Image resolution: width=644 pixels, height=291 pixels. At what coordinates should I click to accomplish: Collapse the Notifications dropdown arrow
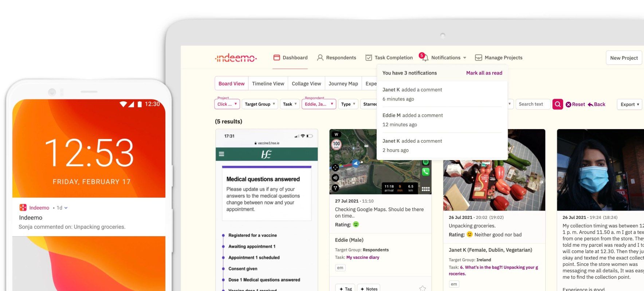464,58
